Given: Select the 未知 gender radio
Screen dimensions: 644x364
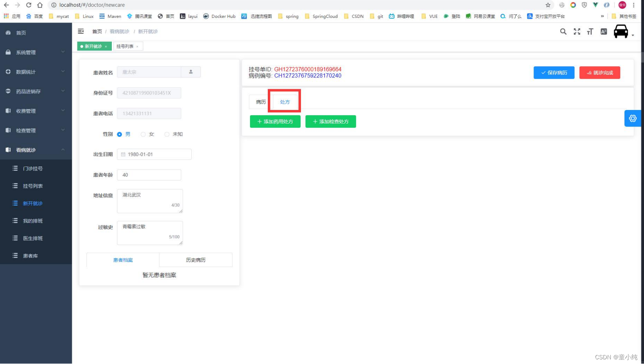Looking at the screenshot, I should [x=167, y=134].
